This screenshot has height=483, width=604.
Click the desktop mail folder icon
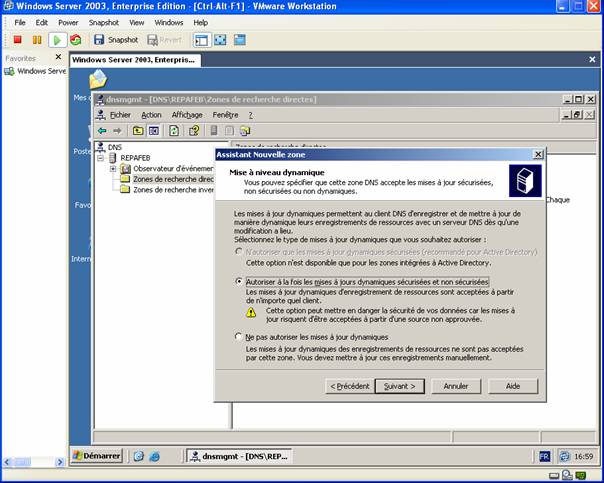[98, 79]
